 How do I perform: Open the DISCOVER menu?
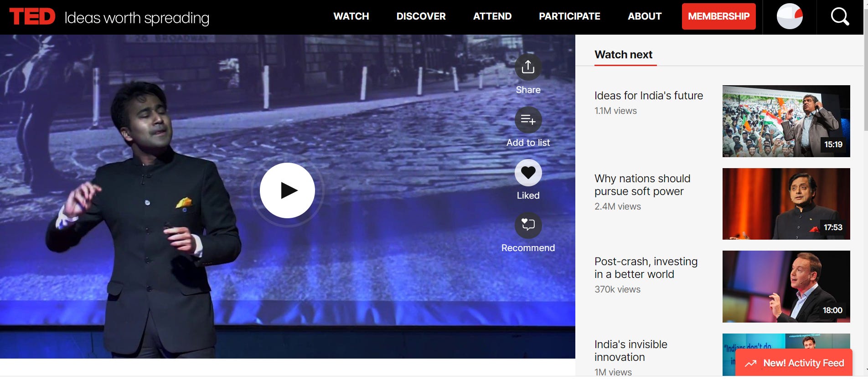click(x=421, y=16)
